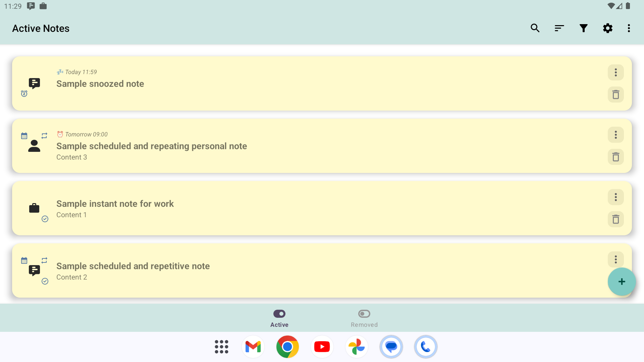Open the app settings gear
This screenshot has width=644, height=362.
(608, 28)
